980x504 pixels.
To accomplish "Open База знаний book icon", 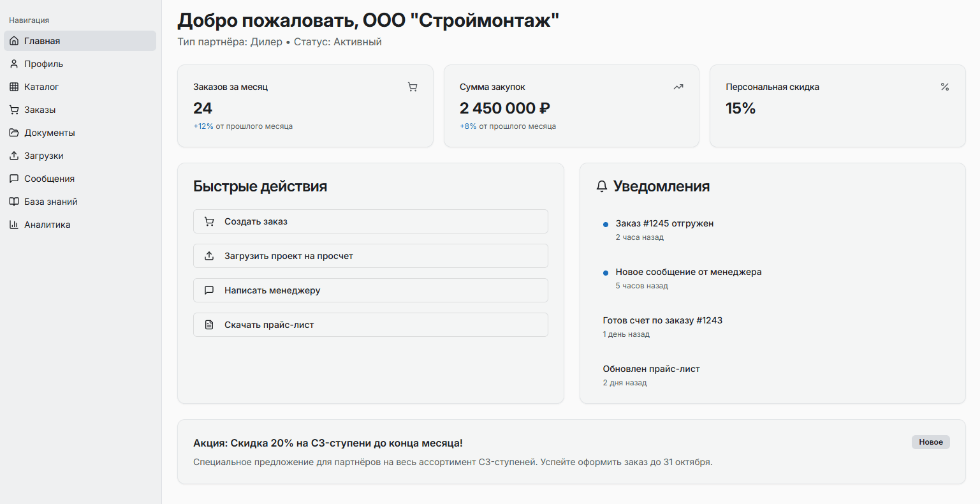I will click(13, 202).
